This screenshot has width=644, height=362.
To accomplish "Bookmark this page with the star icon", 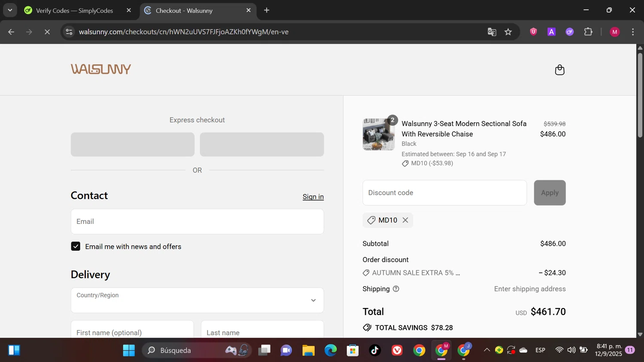I will tap(508, 32).
